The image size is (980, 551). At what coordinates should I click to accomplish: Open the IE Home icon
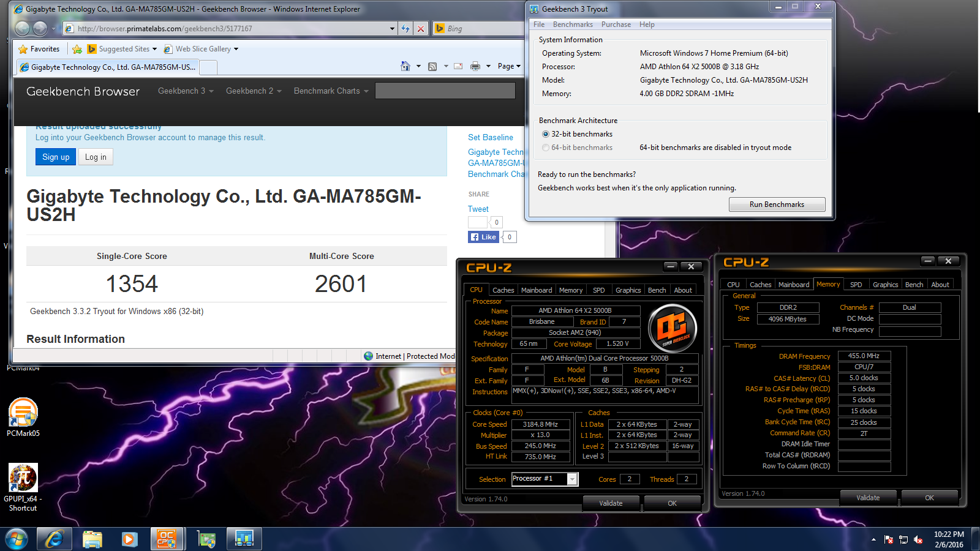pos(405,66)
